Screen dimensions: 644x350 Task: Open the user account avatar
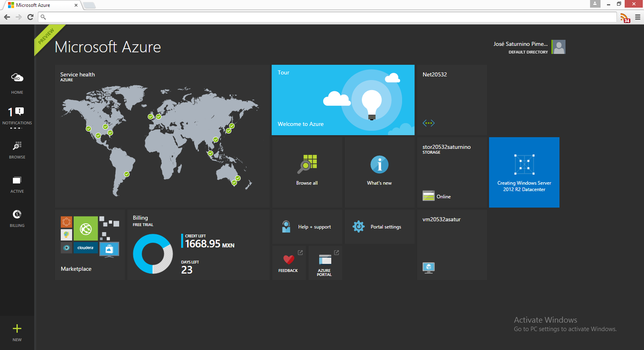click(x=558, y=47)
